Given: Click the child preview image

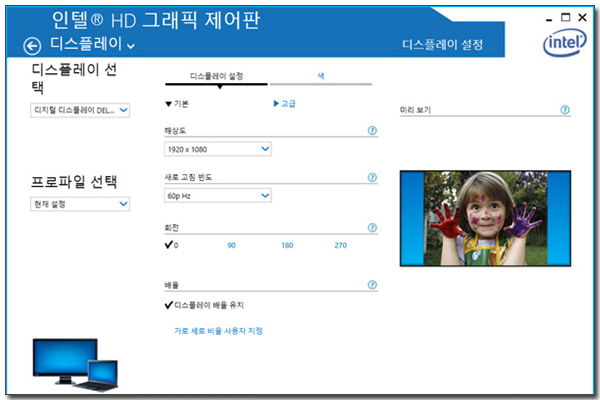Looking at the screenshot, I should pos(485,218).
